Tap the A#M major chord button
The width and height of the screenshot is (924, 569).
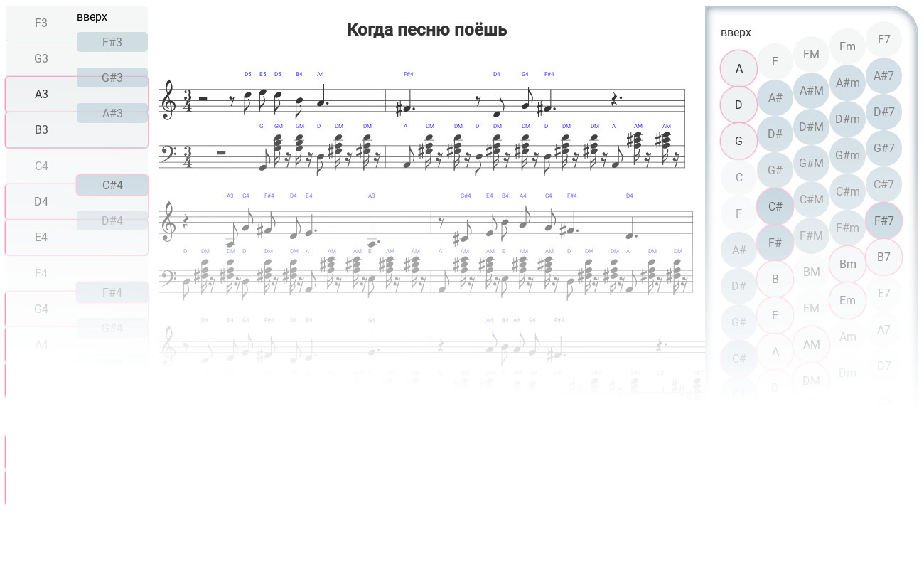(x=811, y=90)
